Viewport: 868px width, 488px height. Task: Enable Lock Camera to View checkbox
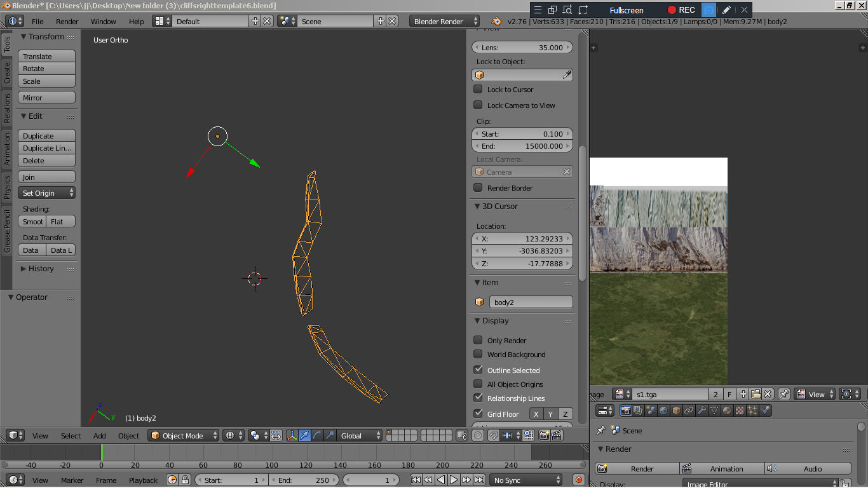(x=478, y=105)
